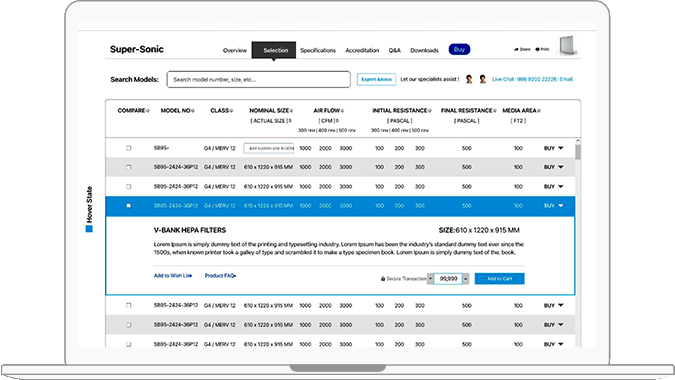Screen dimensions: 675x380
Task: Open the Product FAQ link
Action: (220, 275)
